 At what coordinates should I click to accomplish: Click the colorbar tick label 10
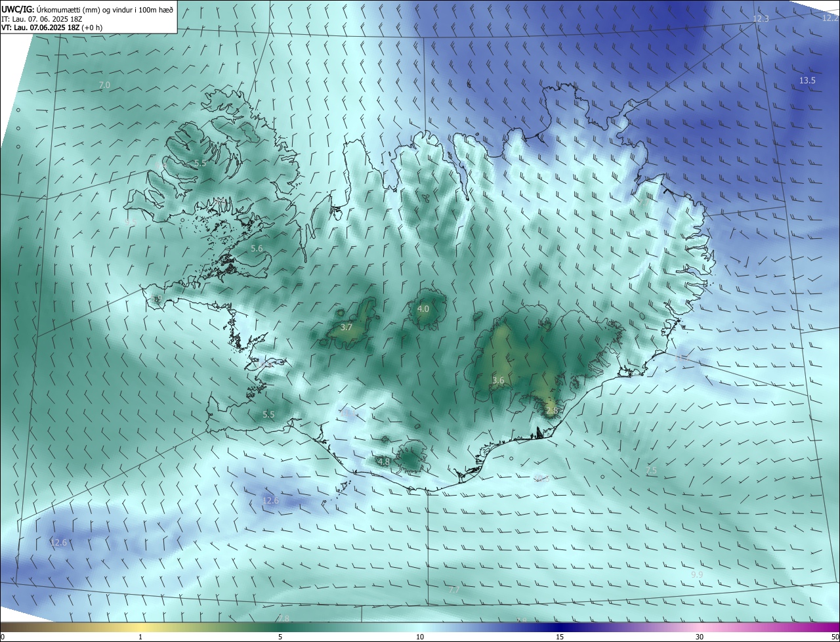[x=420, y=637]
